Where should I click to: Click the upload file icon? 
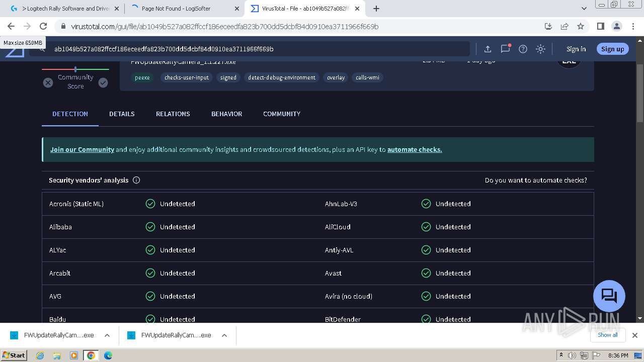tap(488, 49)
